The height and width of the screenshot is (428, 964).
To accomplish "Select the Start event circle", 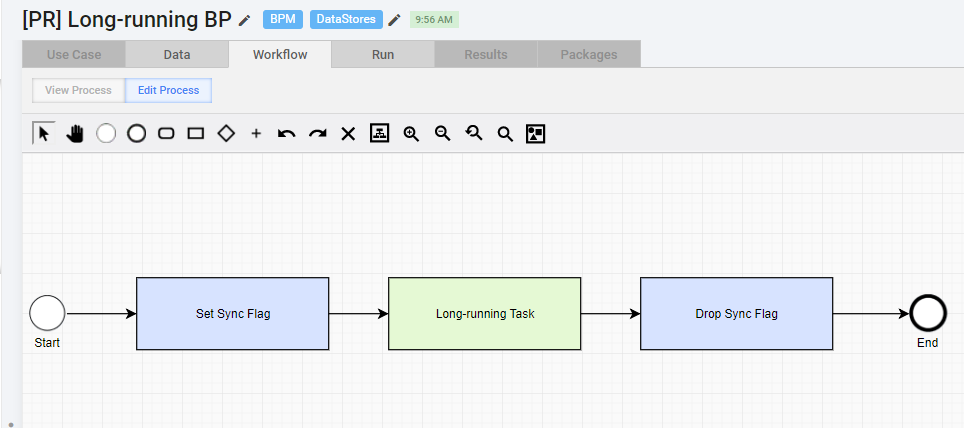I will (x=47, y=313).
